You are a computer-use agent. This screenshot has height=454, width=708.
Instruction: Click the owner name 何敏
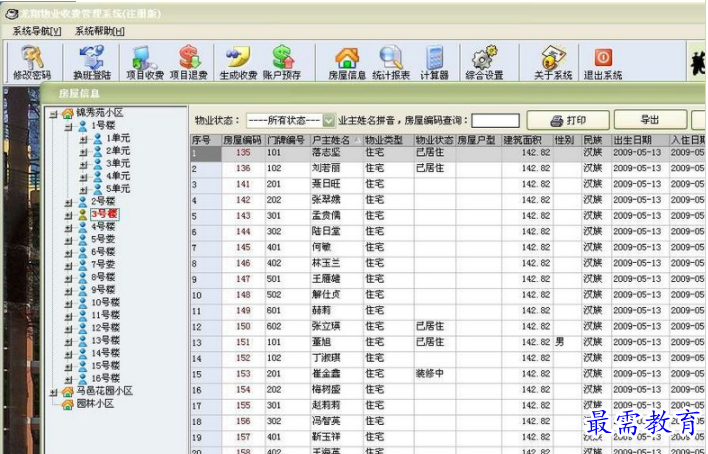click(321, 248)
